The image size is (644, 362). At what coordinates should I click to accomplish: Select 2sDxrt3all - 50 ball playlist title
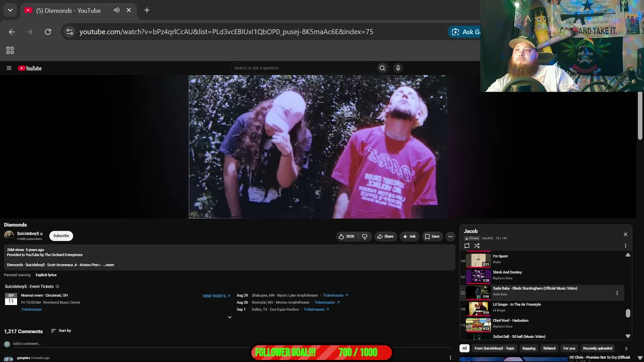coord(519,336)
